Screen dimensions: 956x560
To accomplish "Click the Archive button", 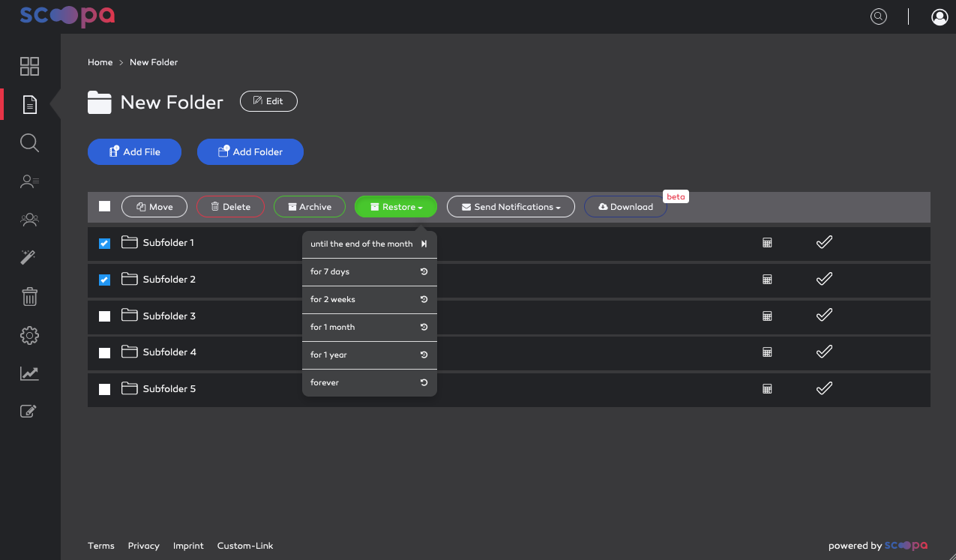I will click(310, 207).
